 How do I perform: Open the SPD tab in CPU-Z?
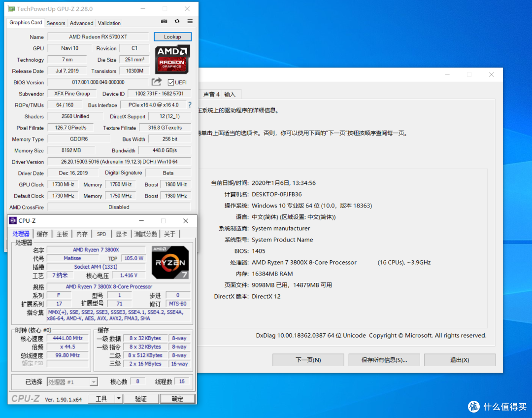pyautogui.click(x=101, y=234)
